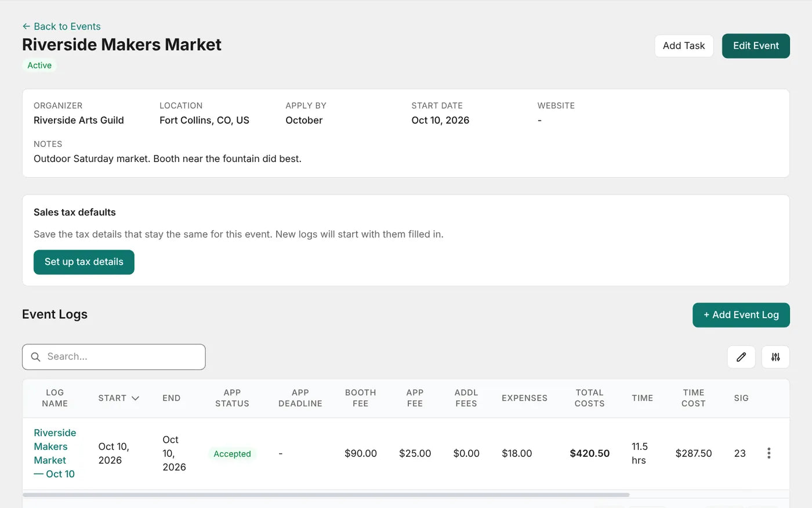The width and height of the screenshot is (812, 508).
Task: Sort by the START column header
Action: pyautogui.click(x=119, y=398)
